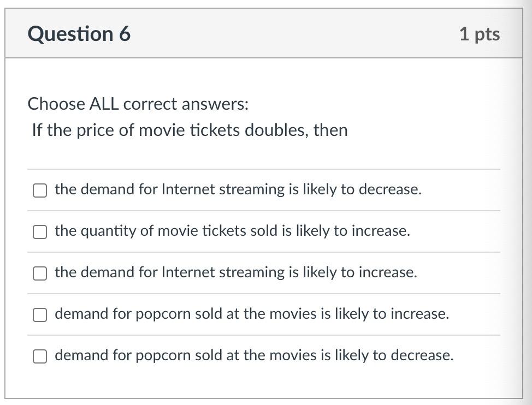Click the question stem about movie ticket prices
Viewport: 532px width, 405px height.
pyautogui.click(x=188, y=130)
